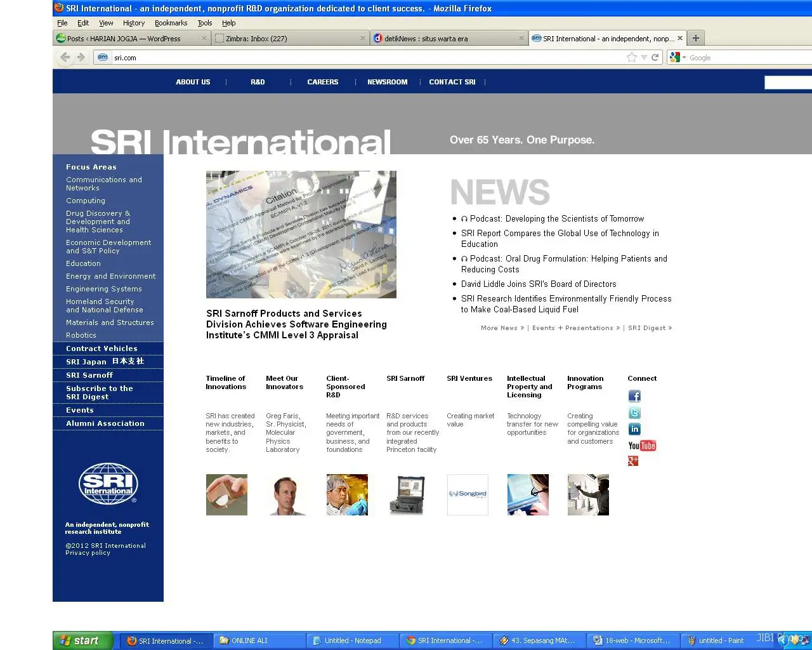This screenshot has height=650, width=812.
Task: Open the Bookmarks menu
Action: 171,23
